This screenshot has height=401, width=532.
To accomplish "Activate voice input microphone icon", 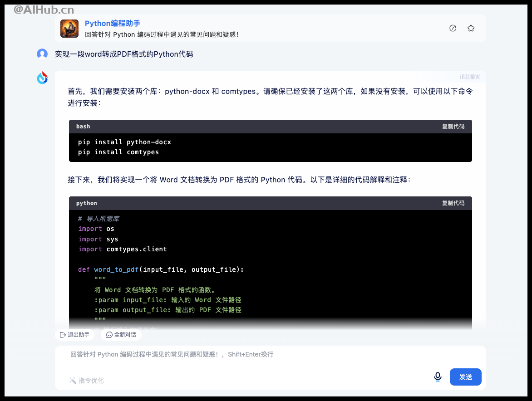I will [x=438, y=377].
